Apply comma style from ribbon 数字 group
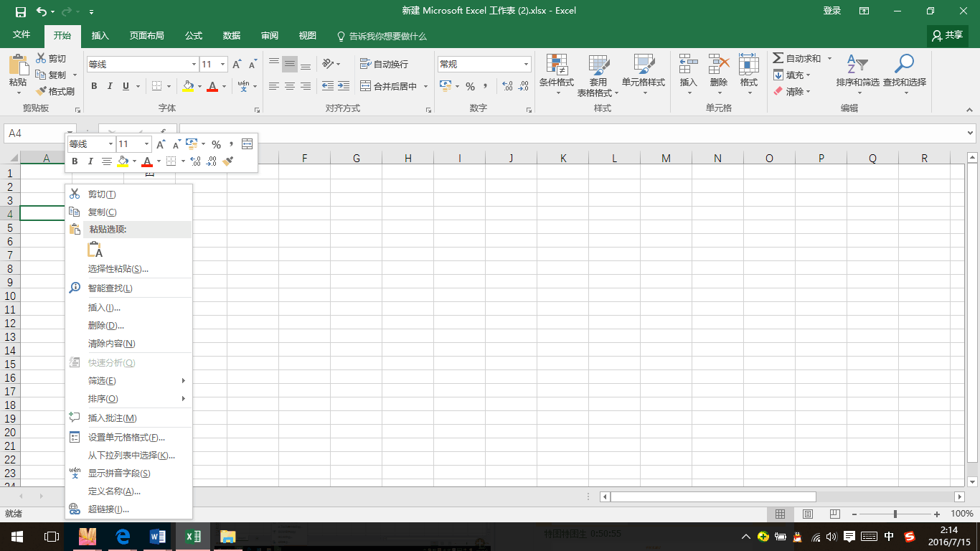Viewport: 980px width, 551px height. [486, 86]
